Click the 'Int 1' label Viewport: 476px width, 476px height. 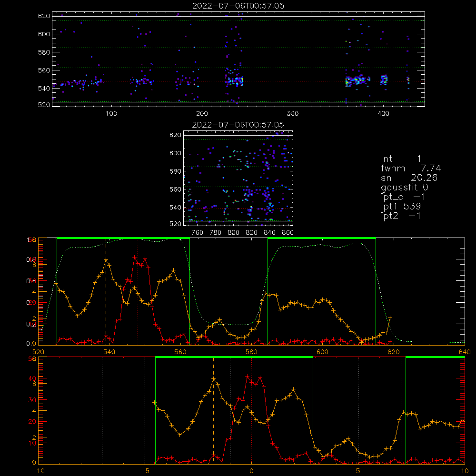(401, 159)
